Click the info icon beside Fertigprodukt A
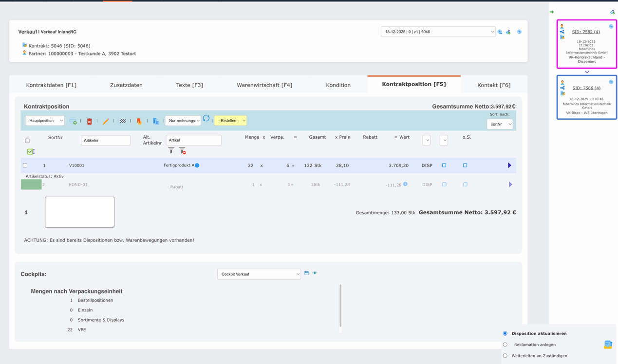 197,165
